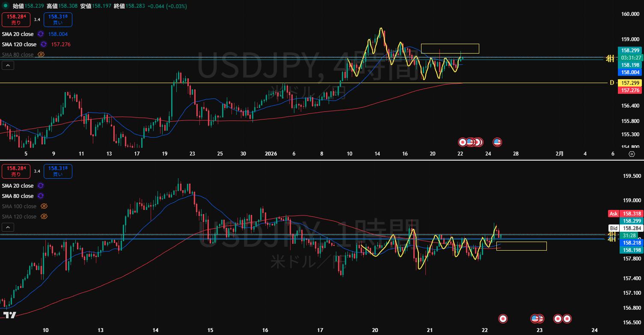Show hidden SMA 100 indicator in lower chart
The height and width of the screenshot is (335, 644).
pyautogui.click(x=44, y=206)
